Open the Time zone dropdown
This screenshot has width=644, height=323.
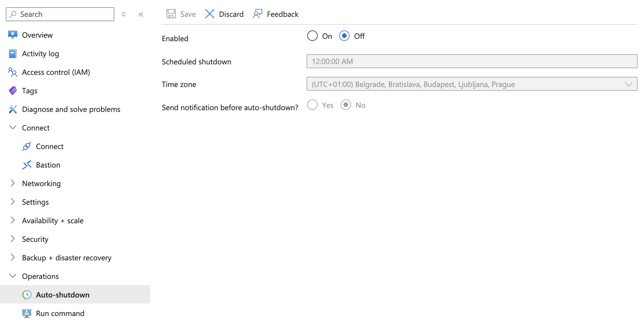[472, 84]
